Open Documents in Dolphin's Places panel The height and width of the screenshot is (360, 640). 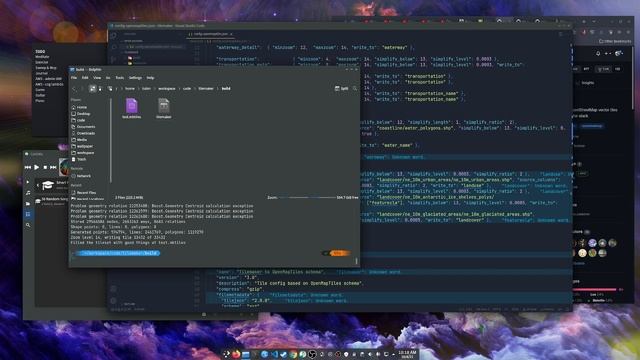83,127
